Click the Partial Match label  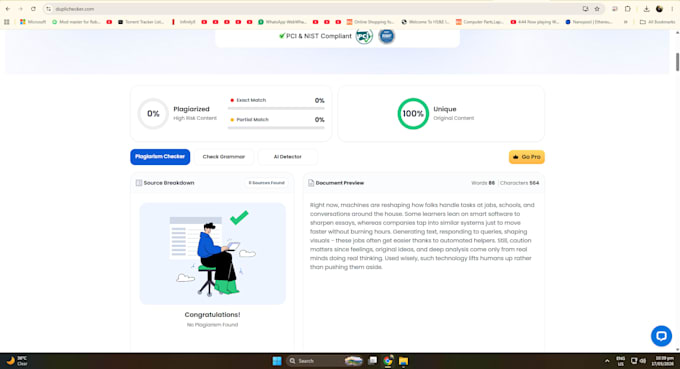point(252,119)
